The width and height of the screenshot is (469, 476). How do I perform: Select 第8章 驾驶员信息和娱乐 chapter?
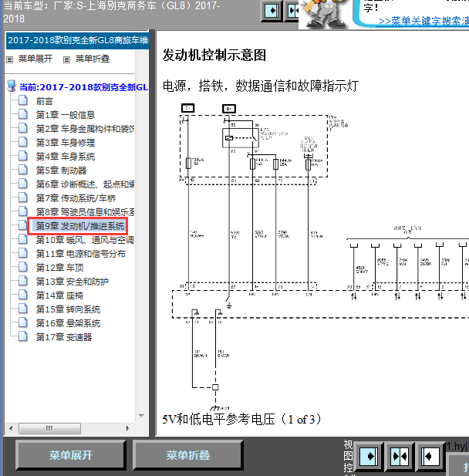pos(85,212)
